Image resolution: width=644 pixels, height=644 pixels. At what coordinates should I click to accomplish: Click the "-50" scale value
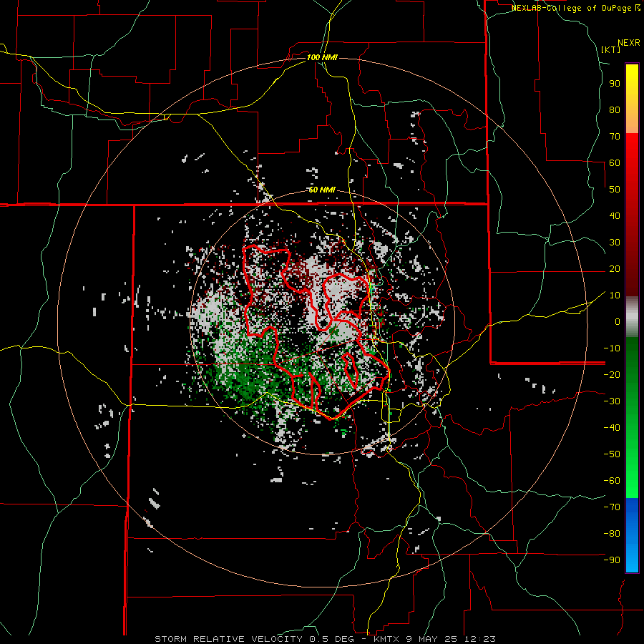(612, 454)
